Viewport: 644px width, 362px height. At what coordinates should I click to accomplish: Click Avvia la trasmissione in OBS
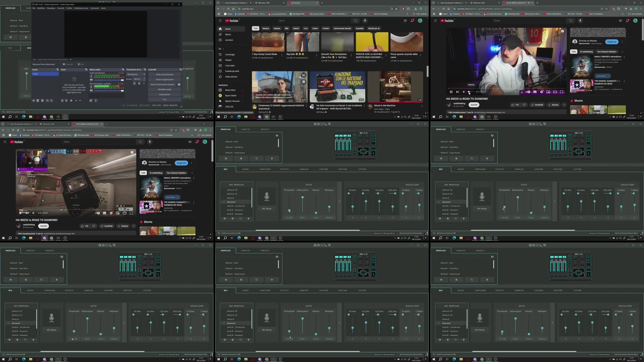[x=164, y=74]
